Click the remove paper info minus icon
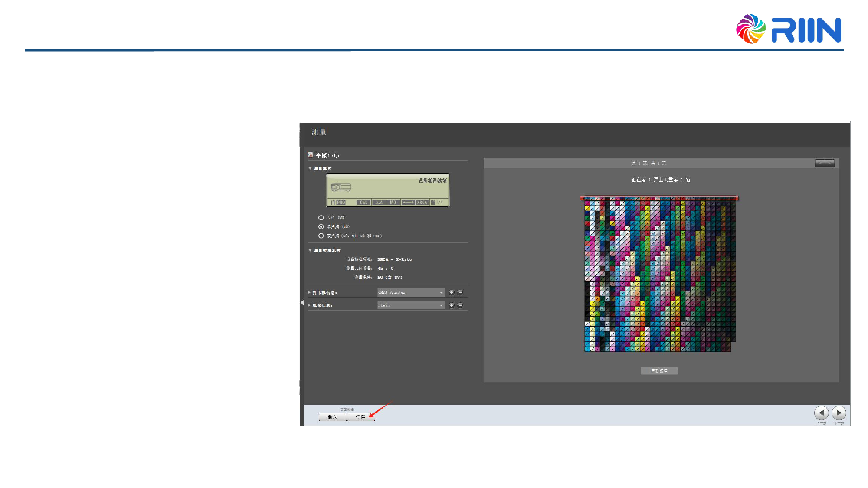 [460, 305]
